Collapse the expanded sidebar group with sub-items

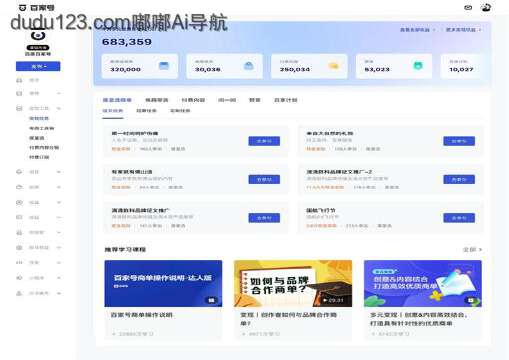(59, 108)
